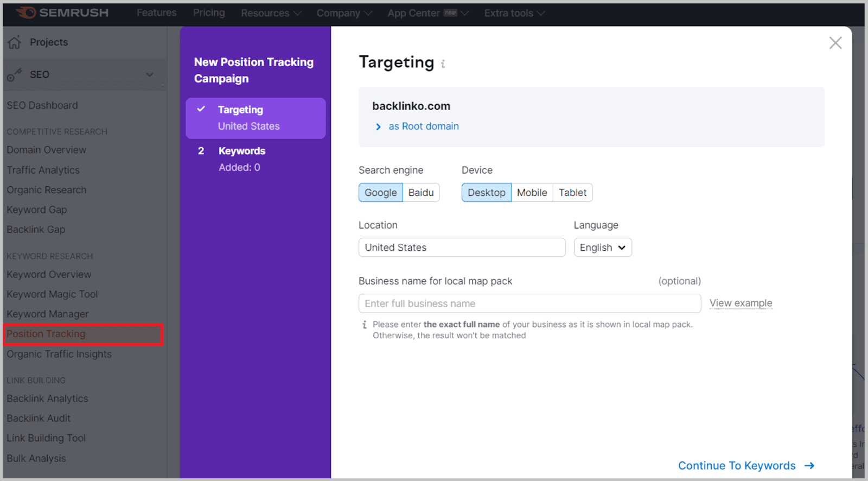868x481 pixels.
Task: Open Keyword Manager
Action: [x=48, y=314]
